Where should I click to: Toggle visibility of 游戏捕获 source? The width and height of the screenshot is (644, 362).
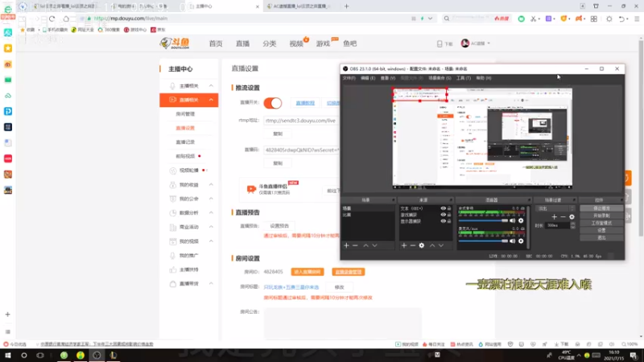(444, 215)
